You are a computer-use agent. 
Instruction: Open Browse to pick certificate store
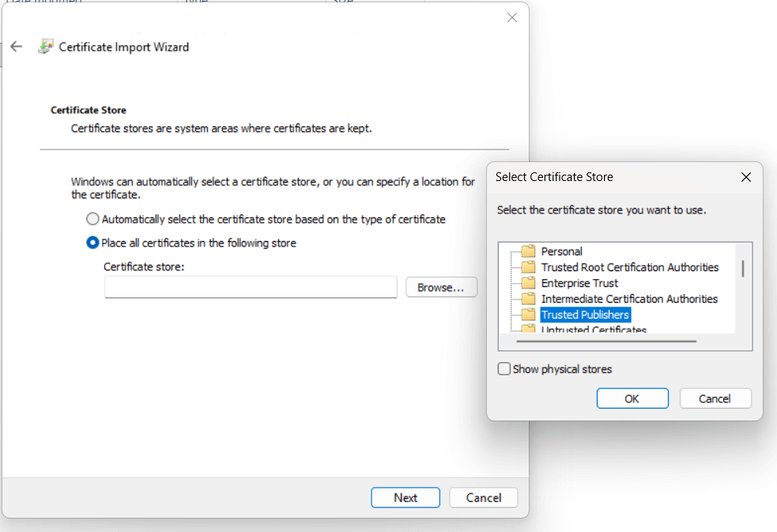coord(441,288)
